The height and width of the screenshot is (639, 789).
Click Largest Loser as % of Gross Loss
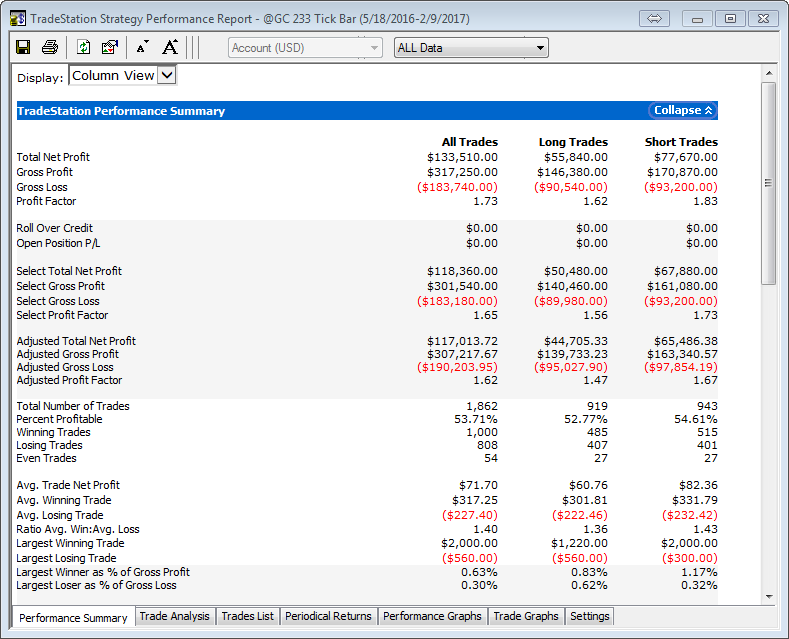(96, 585)
